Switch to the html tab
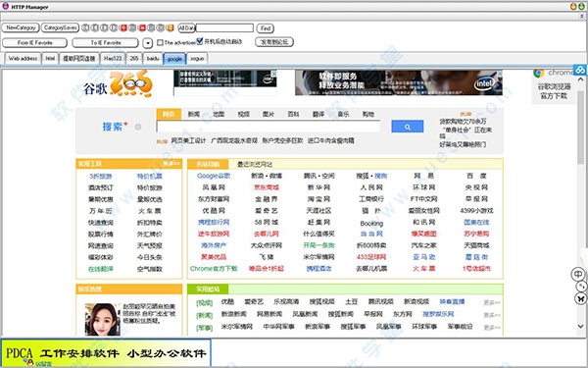Viewport: 588px width, 368px height. pyautogui.click(x=50, y=59)
